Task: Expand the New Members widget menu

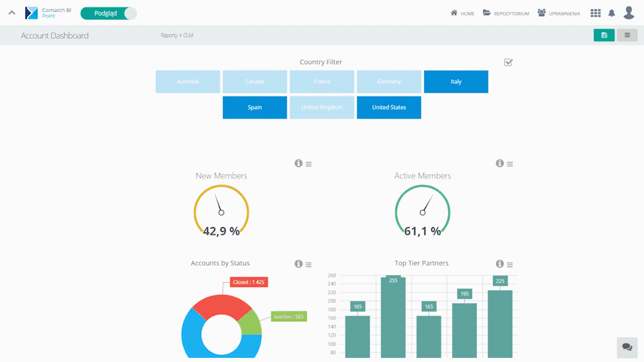Action: [x=309, y=164]
